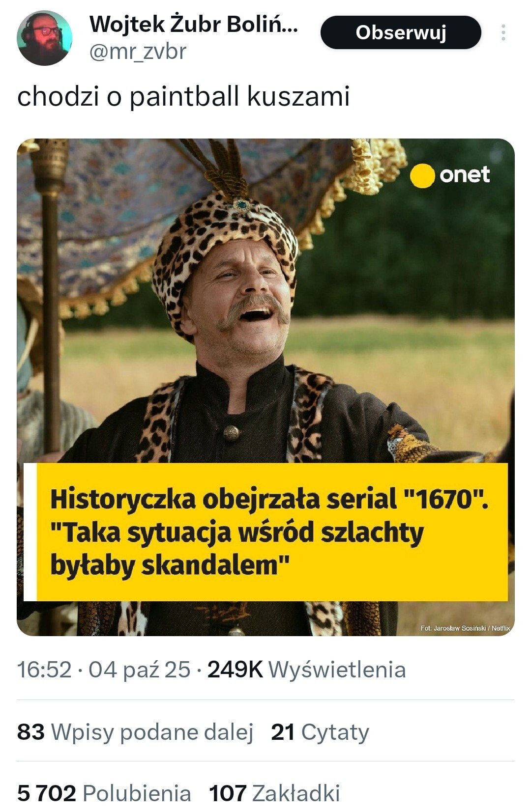Open the 21 Cytaty list
The height and width of the screenshot is (812, 531).
point(320,732)
